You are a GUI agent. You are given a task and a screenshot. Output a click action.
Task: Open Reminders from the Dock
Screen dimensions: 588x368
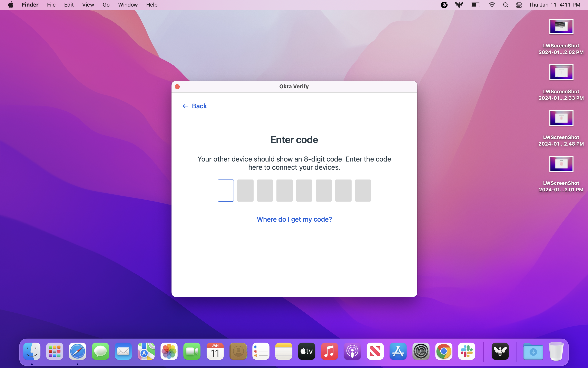[261, 351]
